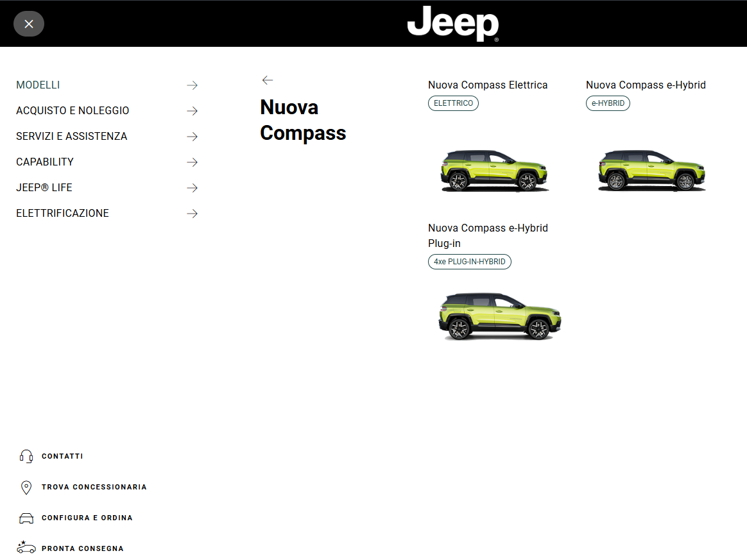Screen dimensions: 747x560
Task: Select the Compass e-Hybrid car image
Action: pos(651,171)
